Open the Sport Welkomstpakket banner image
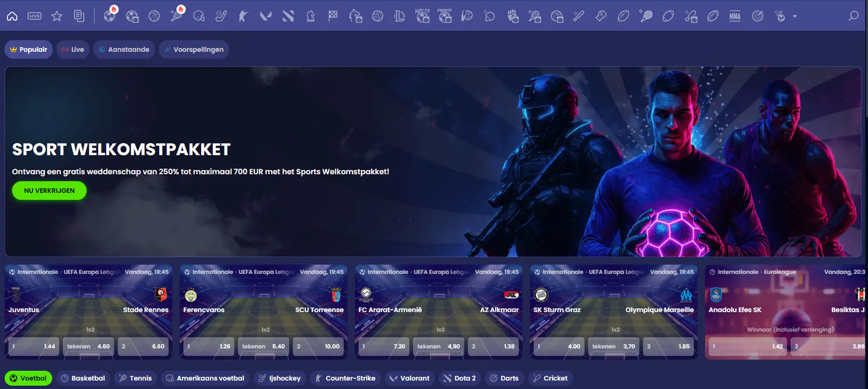 433,162
